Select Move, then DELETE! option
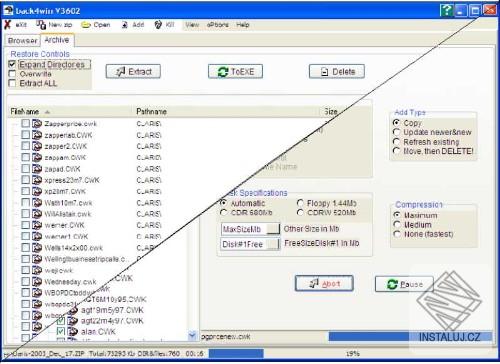The image size is (500, 364). tap(396, 151)
